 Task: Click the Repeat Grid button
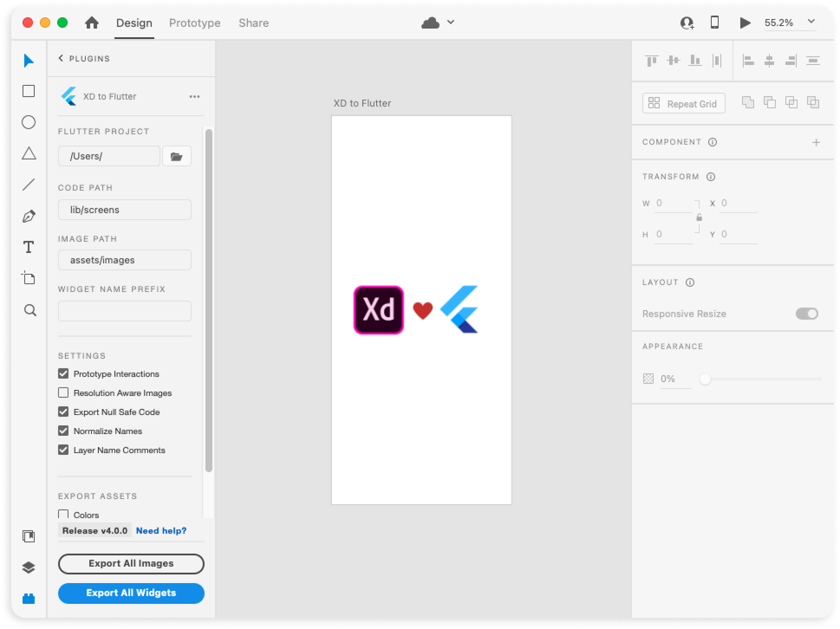[x=684, y=104]
